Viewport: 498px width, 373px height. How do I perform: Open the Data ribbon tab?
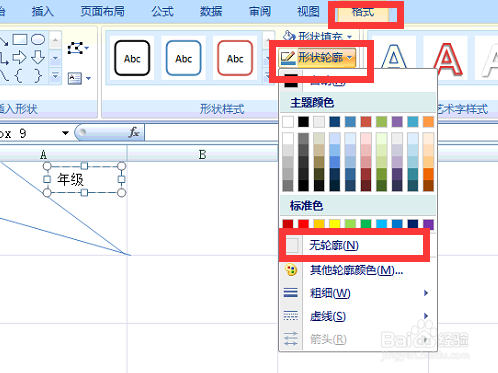coord(211,11)
